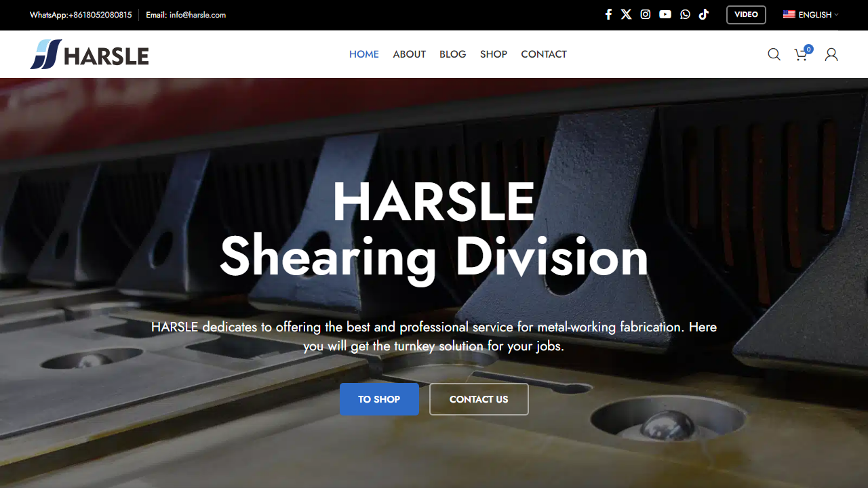
Task: Open the YouTube social icon
Action: [x=665, y=14]
